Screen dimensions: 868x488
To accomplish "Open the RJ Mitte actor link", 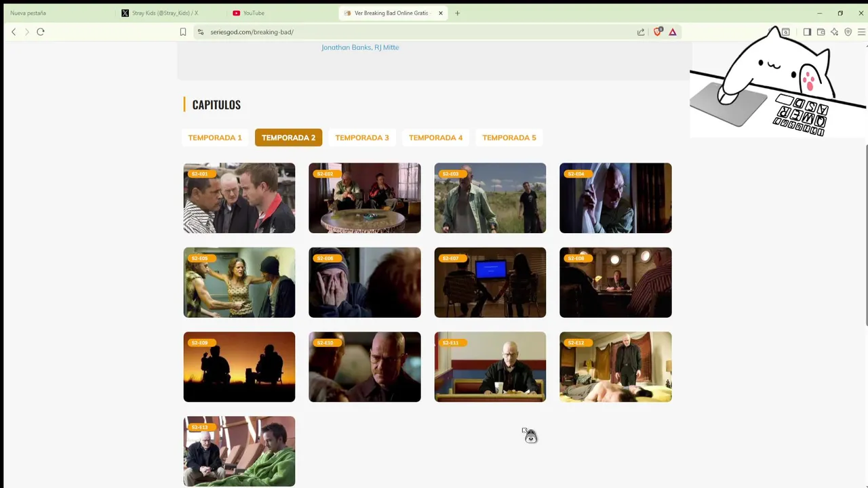I will (x=387, y=47).
